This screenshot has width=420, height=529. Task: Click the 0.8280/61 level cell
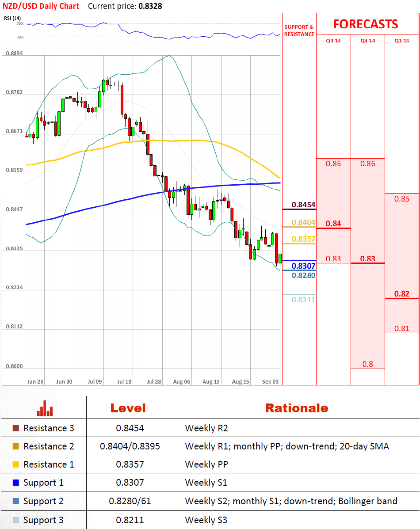pos(130,501)
